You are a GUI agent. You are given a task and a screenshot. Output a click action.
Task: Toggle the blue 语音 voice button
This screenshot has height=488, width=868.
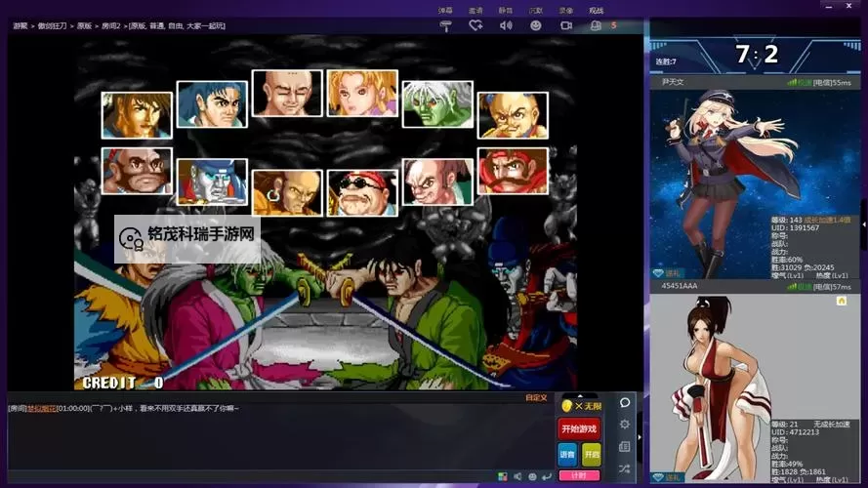click(567, 454)
